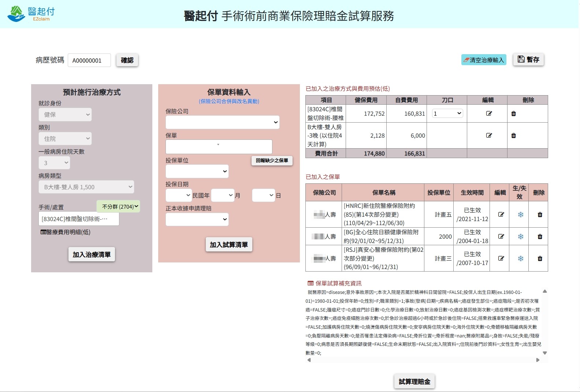Viewport: 580px width, 392px height.
Task: Click 回報缺少之保單 button
Action: pyautogui.click(x=272, y=160)
